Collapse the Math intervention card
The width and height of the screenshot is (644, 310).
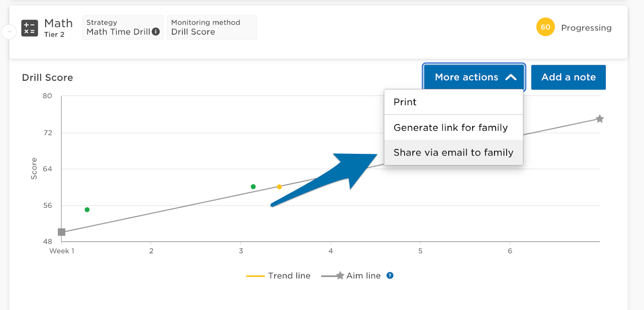click(x=9, y=31)
